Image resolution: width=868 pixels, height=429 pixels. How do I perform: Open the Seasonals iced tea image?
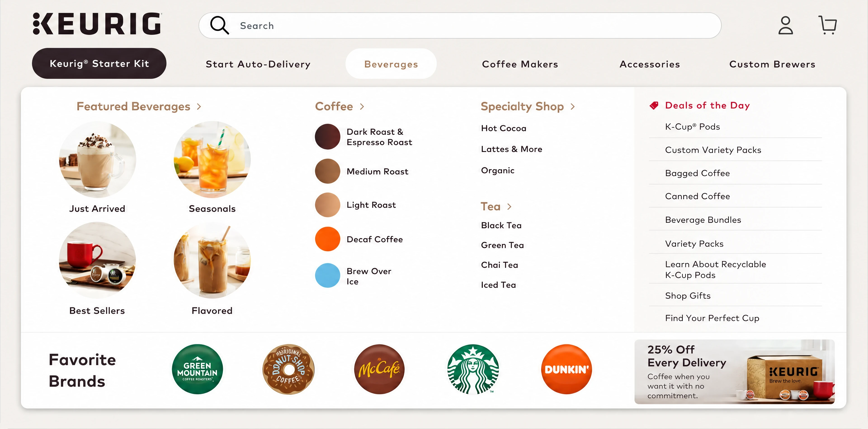[212, 159]
